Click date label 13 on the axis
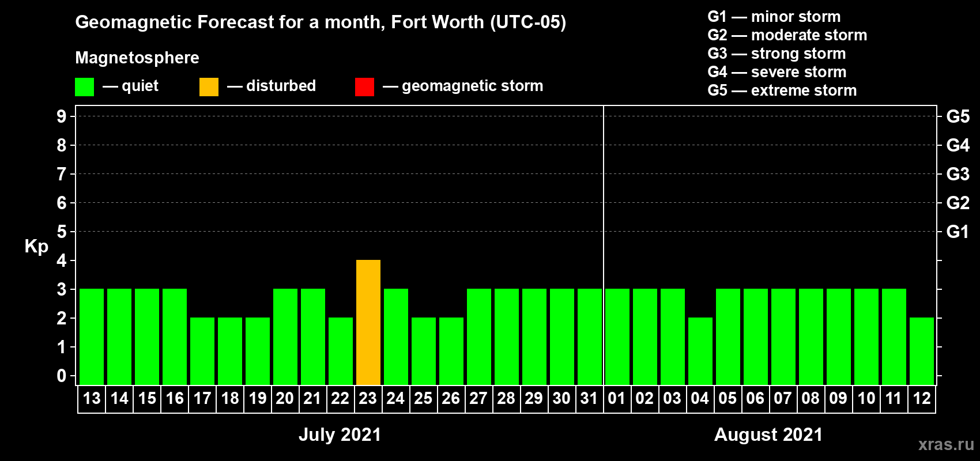This screenshot has height=461, width=980. [x=92, y=399]
